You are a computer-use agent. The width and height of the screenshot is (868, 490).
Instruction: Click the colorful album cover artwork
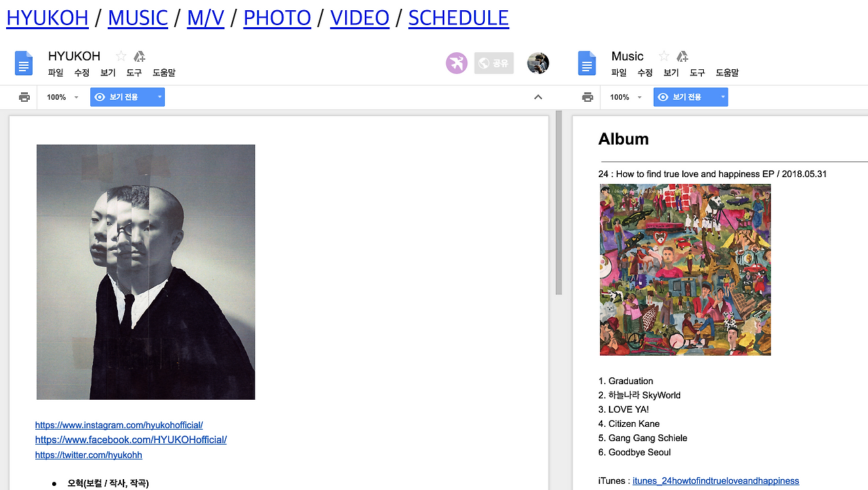click(x=686, y=270)
